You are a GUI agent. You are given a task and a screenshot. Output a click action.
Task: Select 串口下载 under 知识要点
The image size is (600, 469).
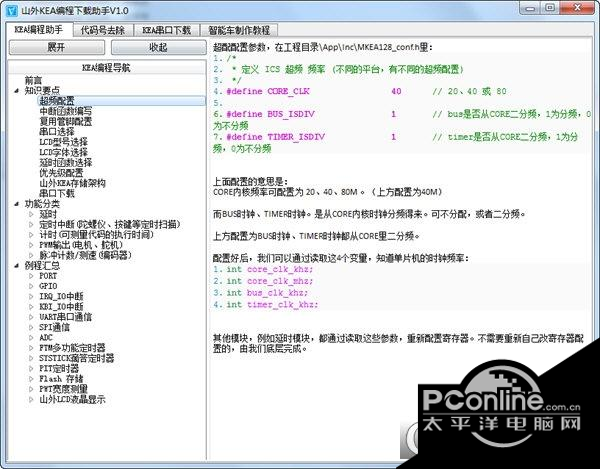[x=57, y=194]
